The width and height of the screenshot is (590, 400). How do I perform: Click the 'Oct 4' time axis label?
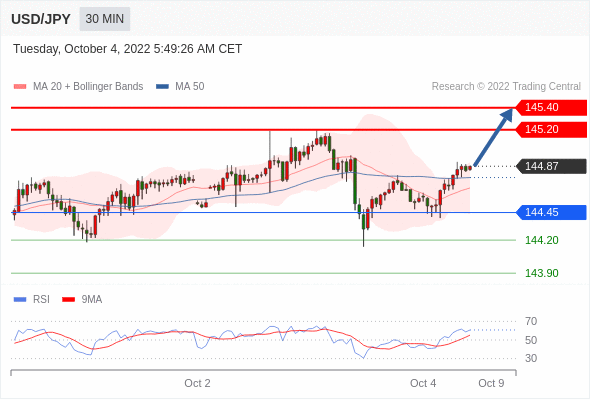pyautogui.click(x=423, y=383)
